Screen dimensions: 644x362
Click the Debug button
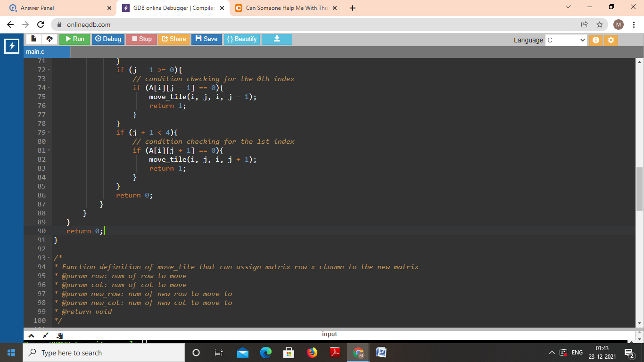[108, 39]
